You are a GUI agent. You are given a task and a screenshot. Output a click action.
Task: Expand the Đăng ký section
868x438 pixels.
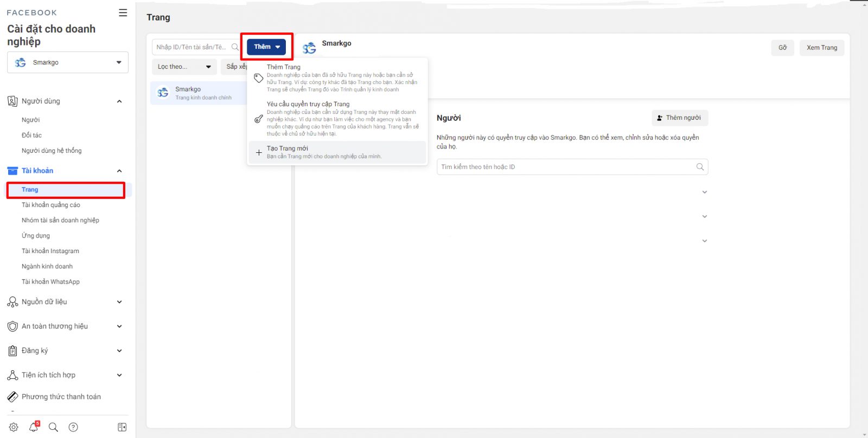(119, 351)
